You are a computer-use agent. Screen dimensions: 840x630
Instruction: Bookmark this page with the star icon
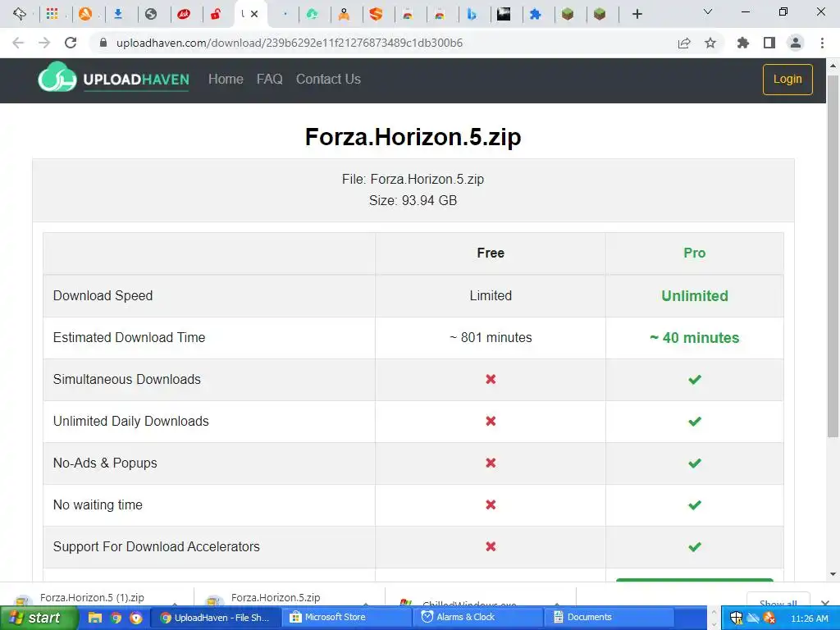click(710, 43)
